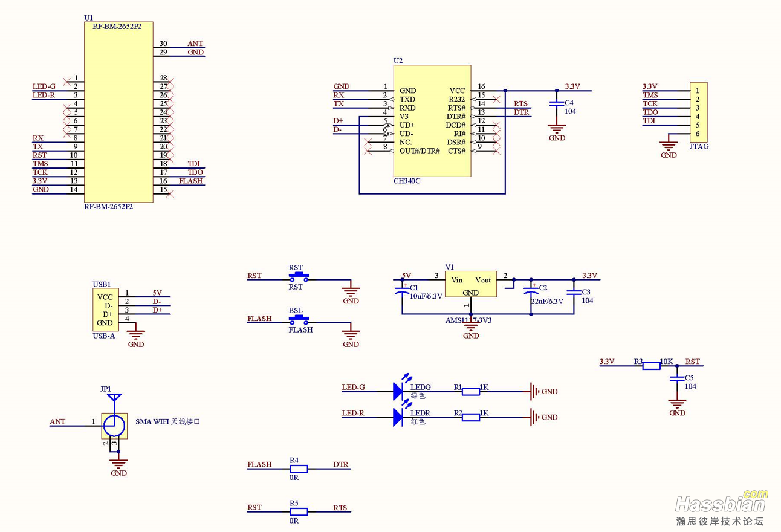
Task: Click the '5V' net label on USB1 pin 1
Action: coord(157,293)
